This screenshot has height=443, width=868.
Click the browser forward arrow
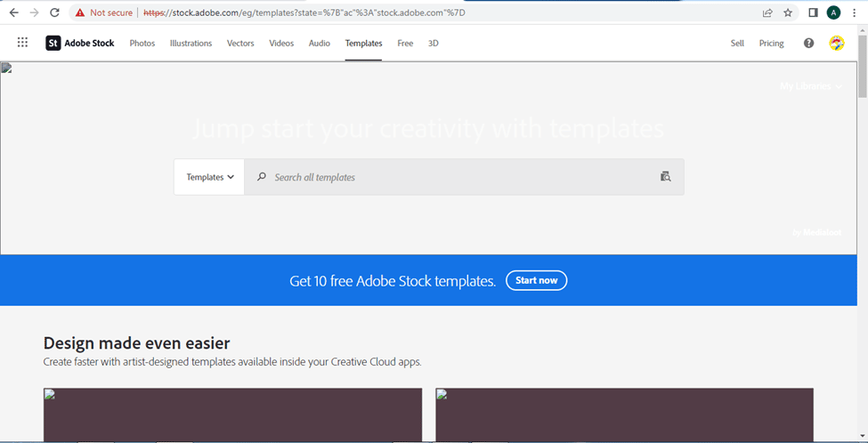click(35, 12)
